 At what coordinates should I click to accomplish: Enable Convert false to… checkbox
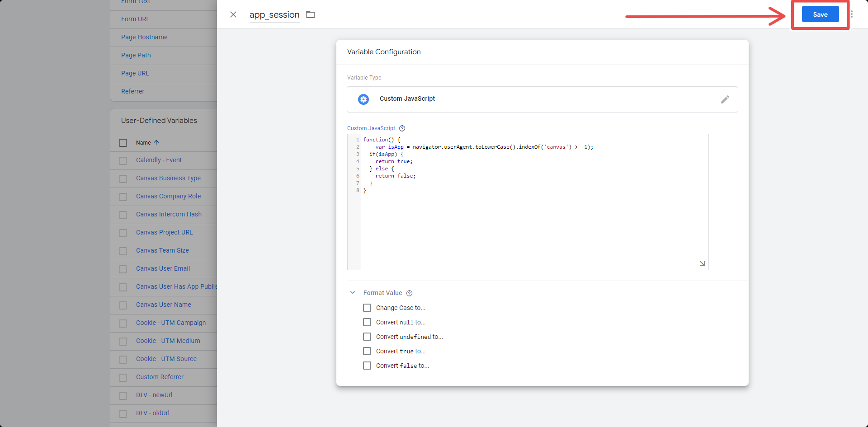click(x=367, y=366)
